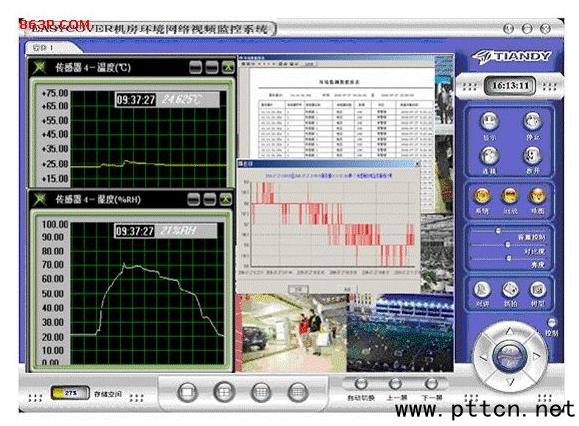Select the sixteen-split screen layout
The width and height of the screenshot is (579, 426).
click(x=298, y=392)
